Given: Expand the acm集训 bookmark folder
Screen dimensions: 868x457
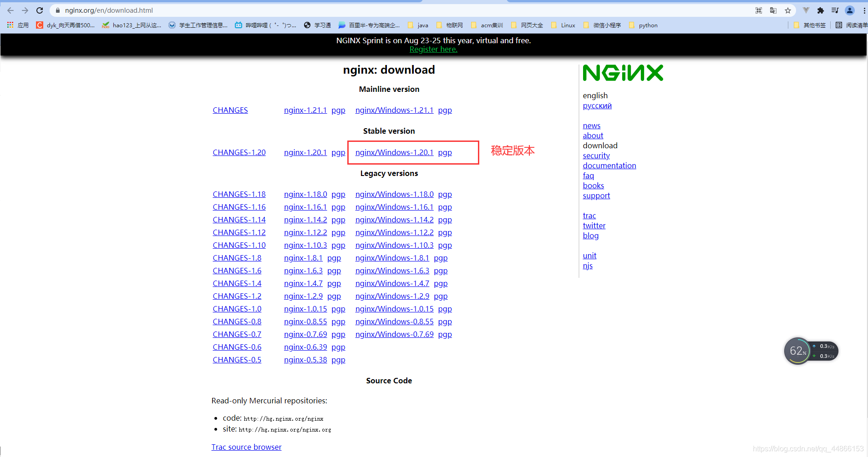Looking at the screenshot, I should (x=487, y=25).
